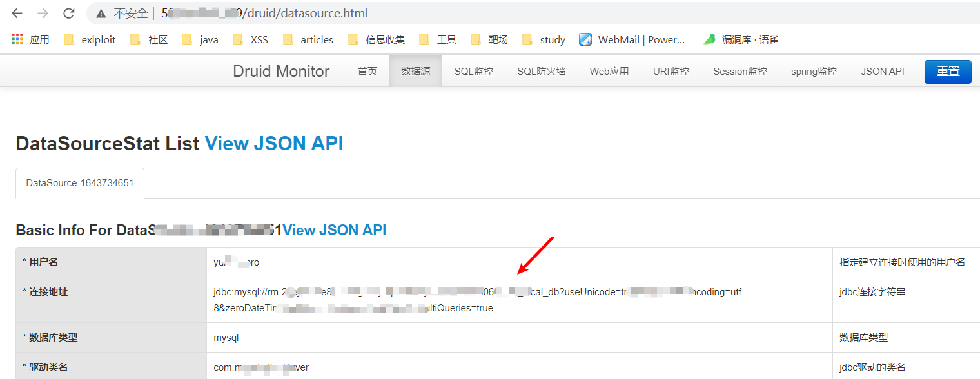The image size is (980, 379).
Task: Click the blue 重置 button
Action: (948, 72)
